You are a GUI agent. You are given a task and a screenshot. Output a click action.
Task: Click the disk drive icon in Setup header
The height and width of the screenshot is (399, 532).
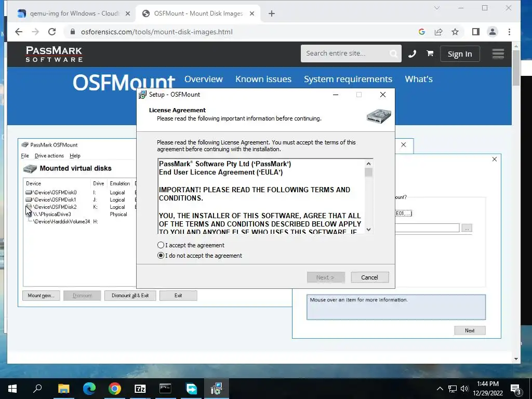click(x=379, y=116)
